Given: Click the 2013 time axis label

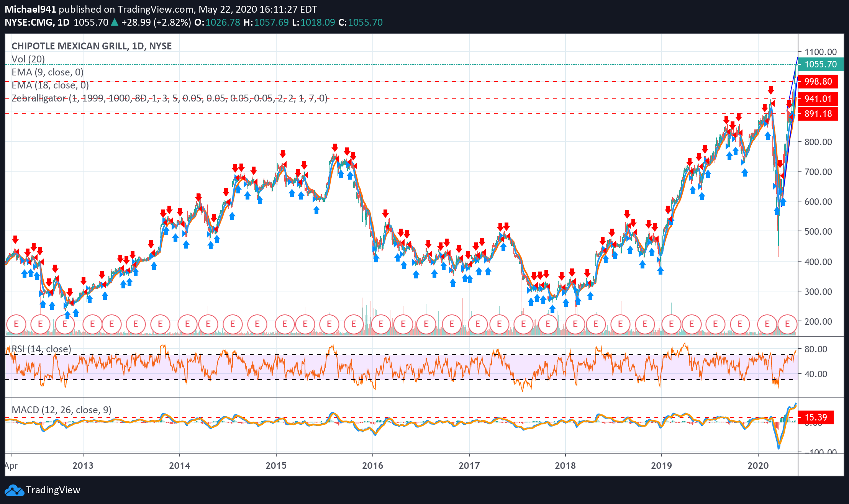Looking at the screenshot, I should pyautogui.click(x=83, y=465).
